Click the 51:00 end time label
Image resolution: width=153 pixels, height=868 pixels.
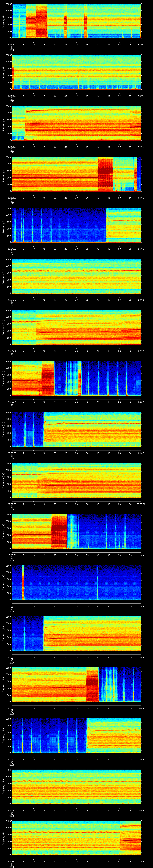[x=141, y=44]
